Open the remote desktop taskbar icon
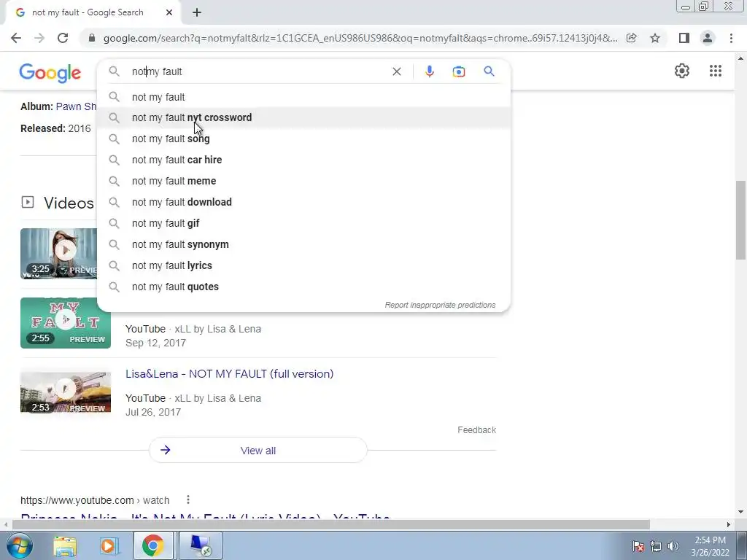747x560 pixels. (x=200, y=545)
